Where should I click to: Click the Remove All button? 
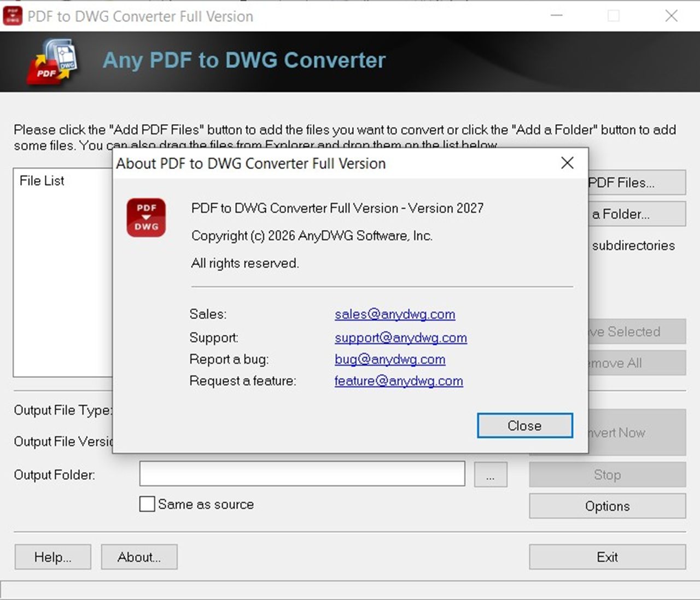click(x=637, y=363)
